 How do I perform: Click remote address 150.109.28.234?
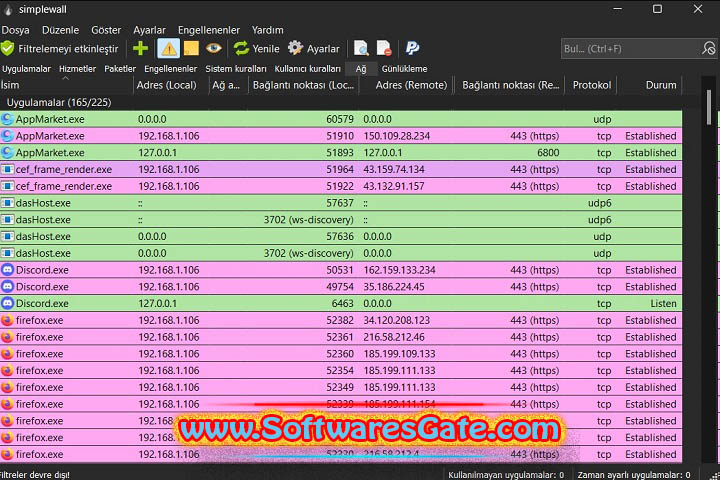(x=397, y=136)
